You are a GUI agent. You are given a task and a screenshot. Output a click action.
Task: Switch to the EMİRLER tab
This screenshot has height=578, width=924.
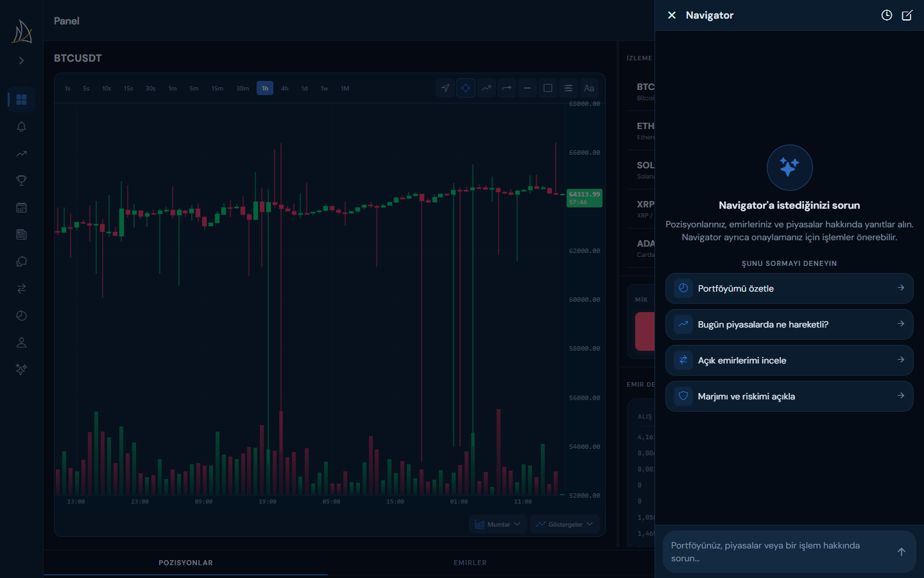pos(470,563)
